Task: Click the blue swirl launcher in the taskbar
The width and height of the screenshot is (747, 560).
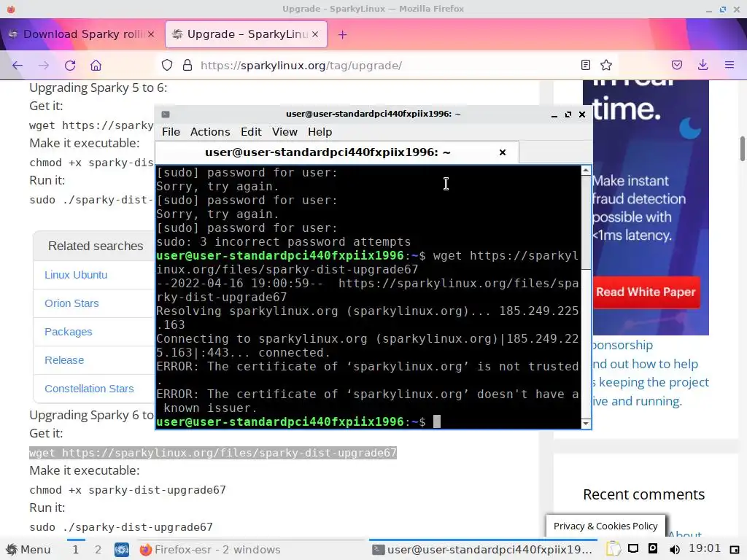Action: 122,550
